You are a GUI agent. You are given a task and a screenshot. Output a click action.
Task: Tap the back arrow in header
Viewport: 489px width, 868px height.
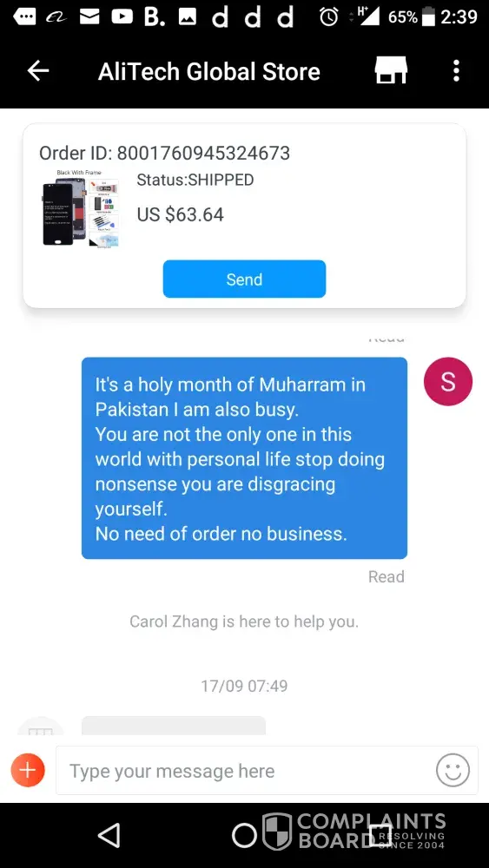pyautogui.click(x=38, y=71)
